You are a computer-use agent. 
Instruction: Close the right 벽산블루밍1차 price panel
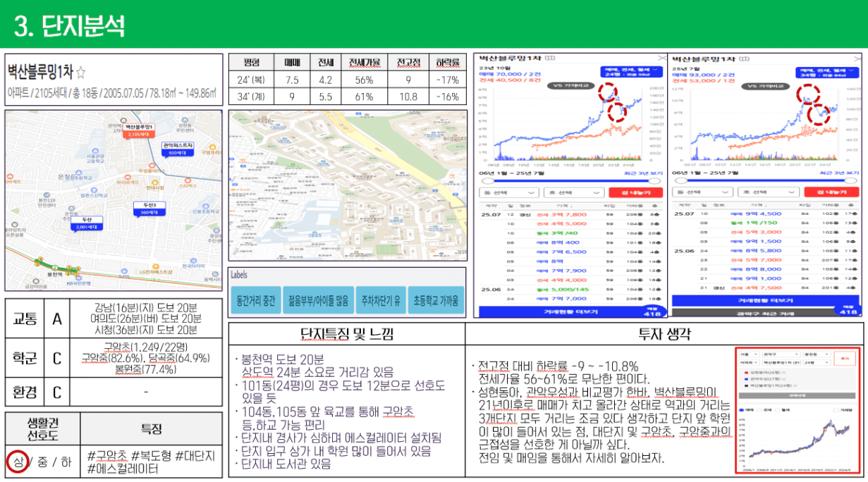[856, 59]
